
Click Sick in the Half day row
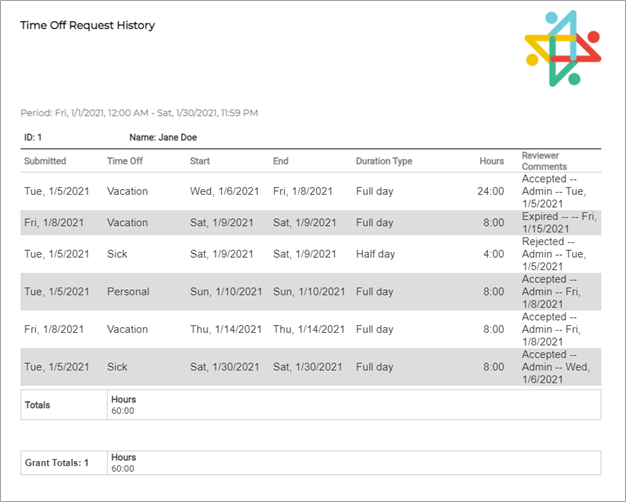pyautogui.click(x=117, y=254)
